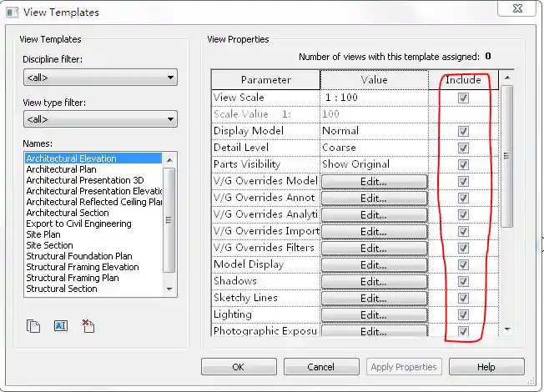Toggle Include checkbox for Lighting
Screen dimensions: 544x392
[463, 314]
